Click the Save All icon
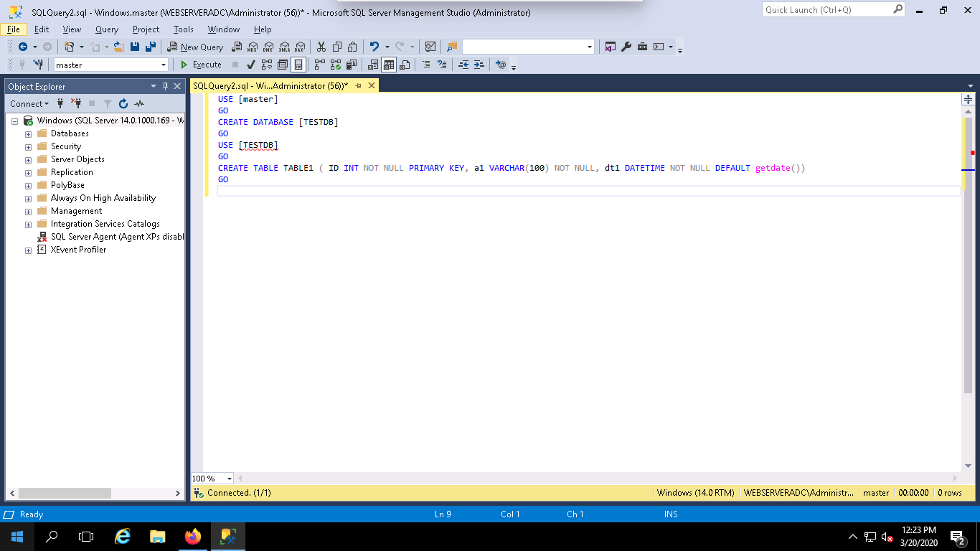 coord(151,47)
